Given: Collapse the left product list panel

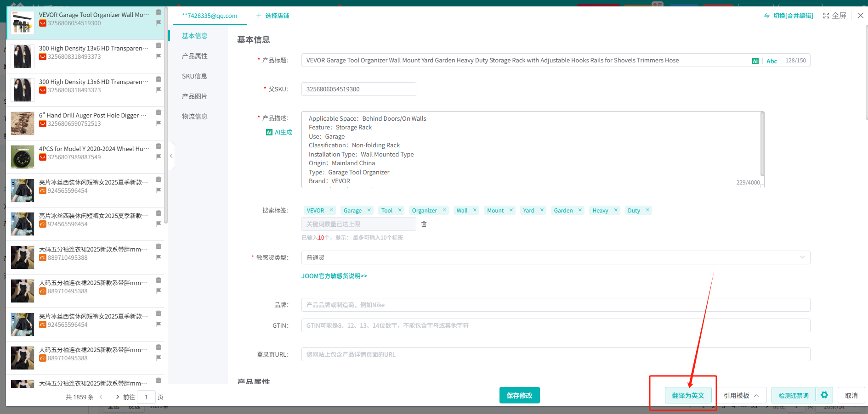Looking at the screenshot, I should coord(171,156).
